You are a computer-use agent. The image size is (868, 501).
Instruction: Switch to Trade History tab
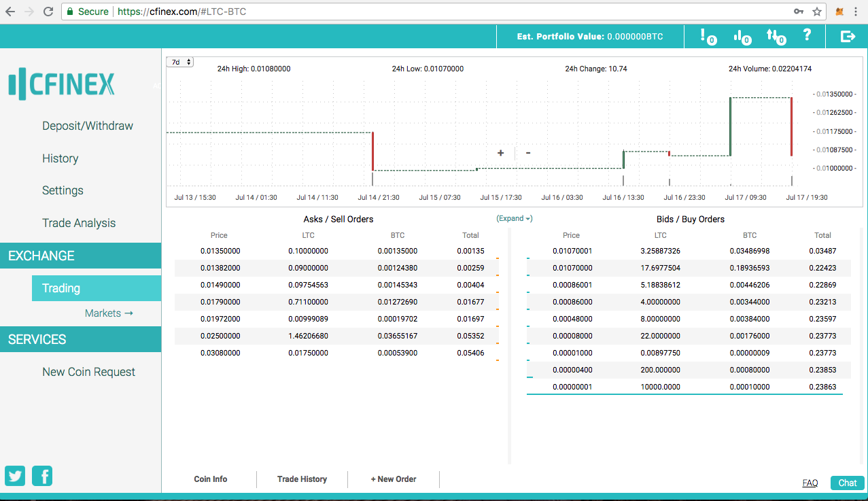point(302,479)
